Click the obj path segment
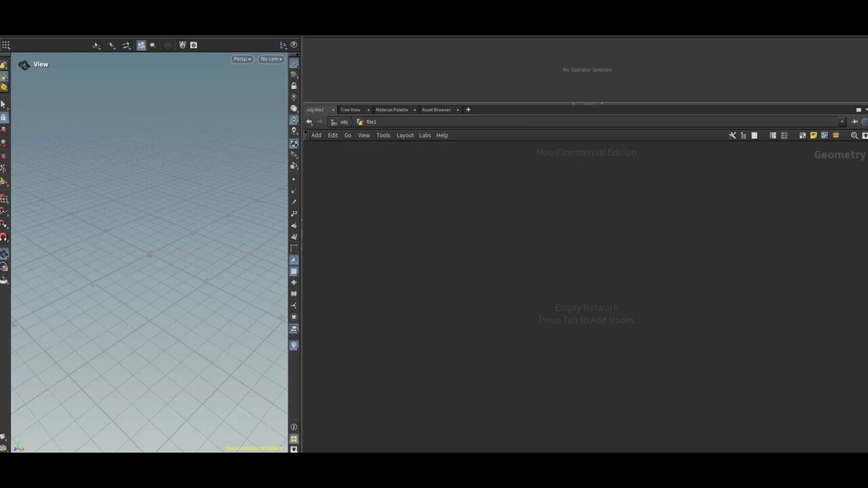 (340, 122)
